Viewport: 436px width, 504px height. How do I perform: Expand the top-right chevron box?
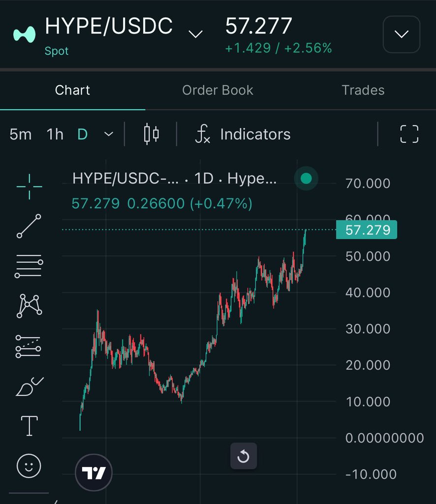pyautogui.click(x=402, y=34)
